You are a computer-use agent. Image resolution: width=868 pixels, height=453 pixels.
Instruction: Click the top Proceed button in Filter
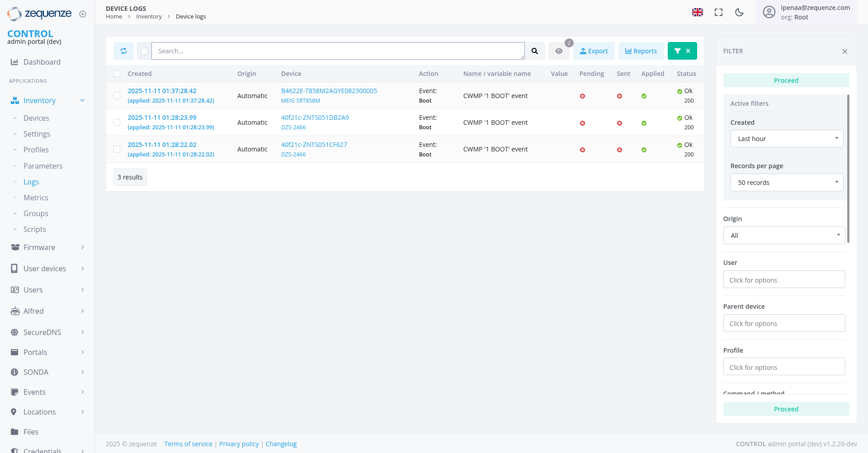786,80
